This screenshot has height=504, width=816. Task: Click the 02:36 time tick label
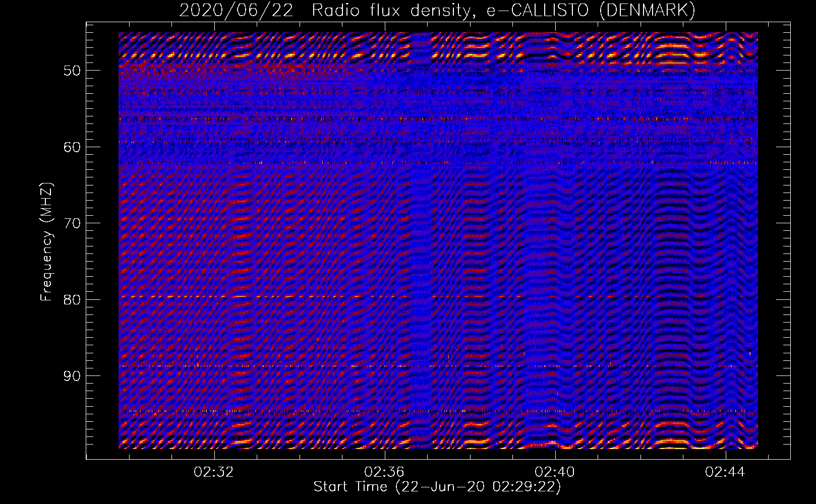(384, 472)
